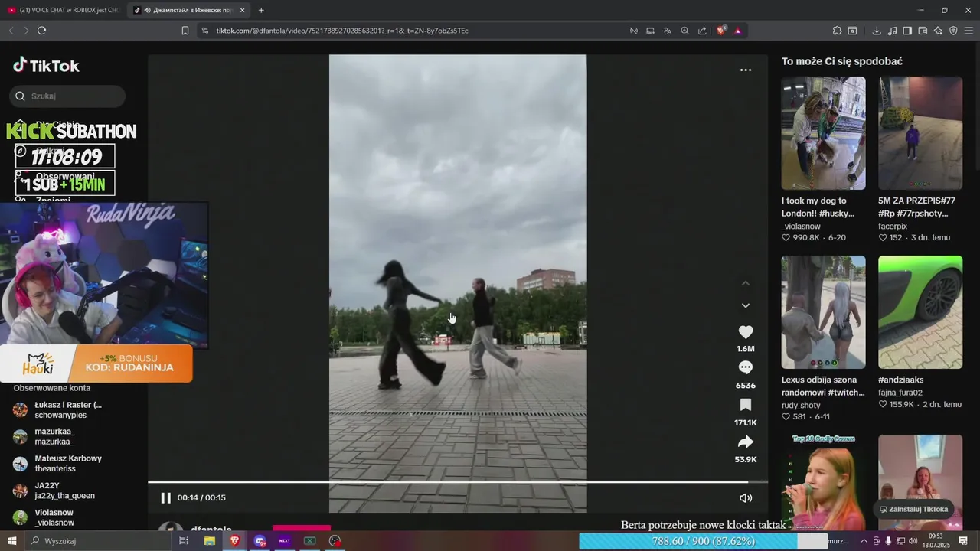The height and width of the screenshot is (551, 980).
Task: Pause the playing video
Action: tap(165, 497)
